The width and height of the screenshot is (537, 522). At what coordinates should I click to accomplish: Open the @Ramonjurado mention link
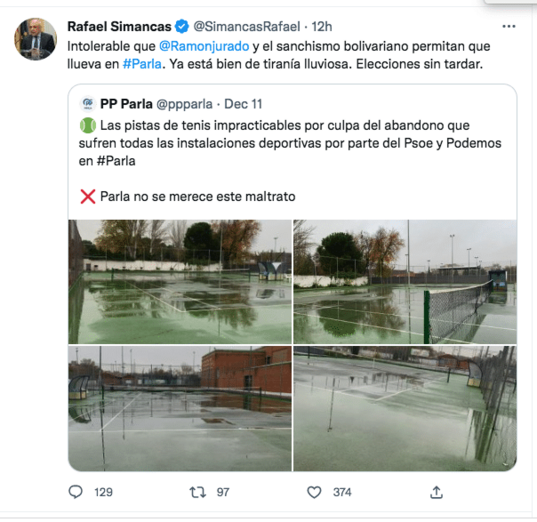204,46
